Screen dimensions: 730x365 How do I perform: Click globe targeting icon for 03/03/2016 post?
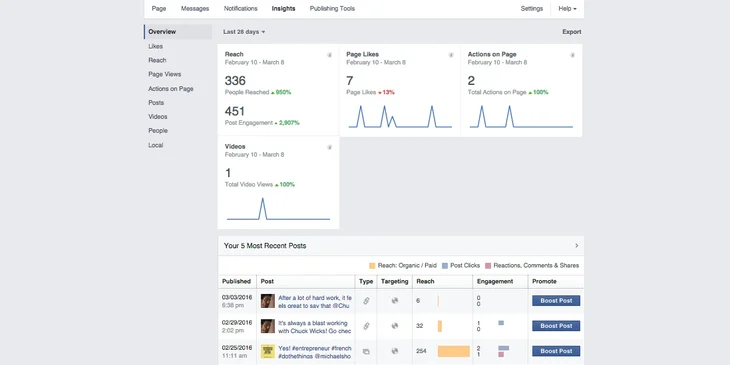395,301
